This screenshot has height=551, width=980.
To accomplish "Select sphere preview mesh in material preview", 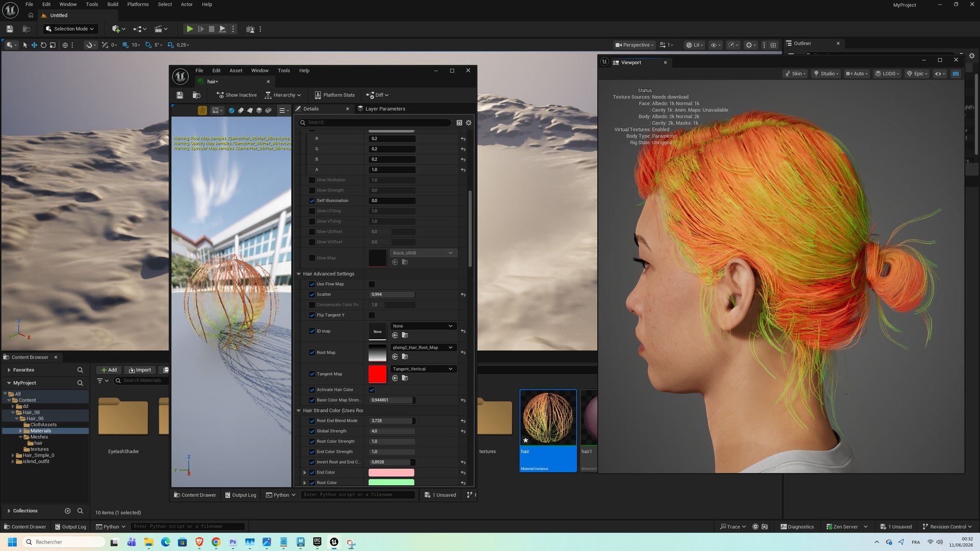I will click(231, 110).
